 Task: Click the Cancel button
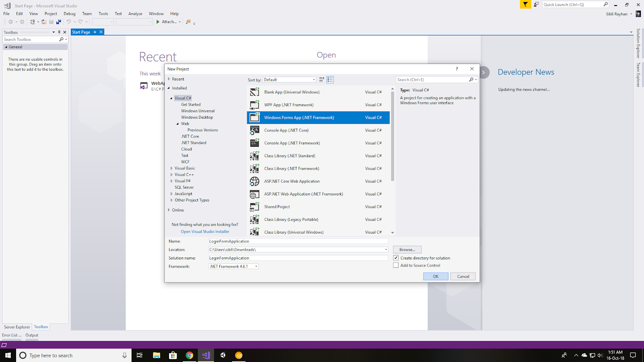coord(463,276)
